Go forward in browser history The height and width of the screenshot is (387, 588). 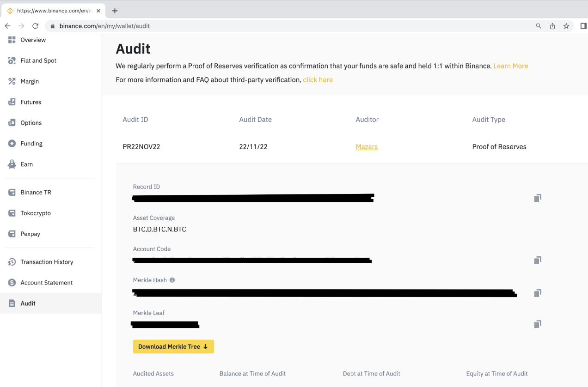point(21,26)
